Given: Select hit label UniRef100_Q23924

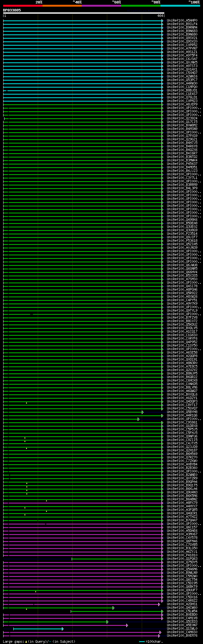Looking at the screenshot, I should pyautogui.click(x=182, y=119).
